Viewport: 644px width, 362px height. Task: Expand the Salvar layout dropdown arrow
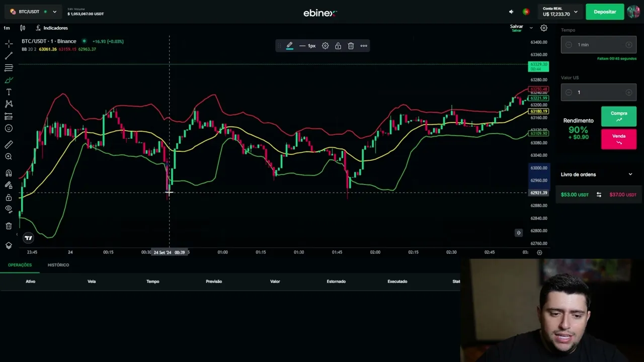coord(531,28)
